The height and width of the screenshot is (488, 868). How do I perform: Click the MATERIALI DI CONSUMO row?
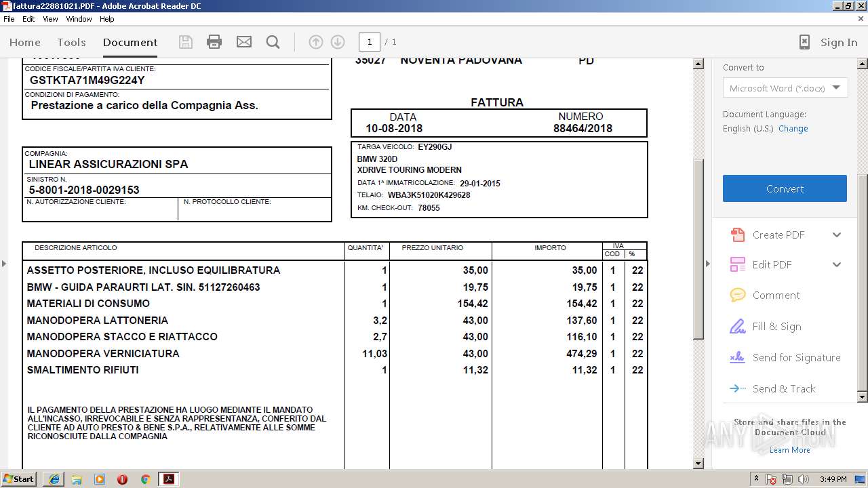335,303
